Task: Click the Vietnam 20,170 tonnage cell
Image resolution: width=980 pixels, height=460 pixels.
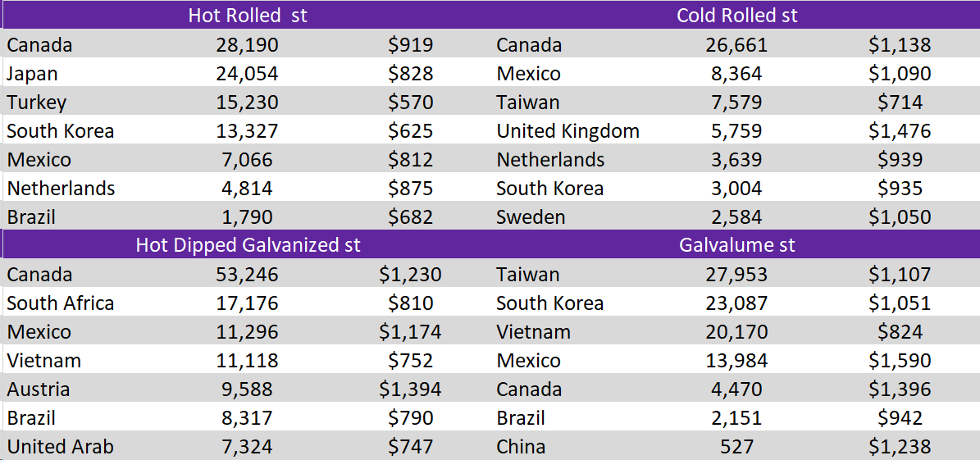Action: 736,332
